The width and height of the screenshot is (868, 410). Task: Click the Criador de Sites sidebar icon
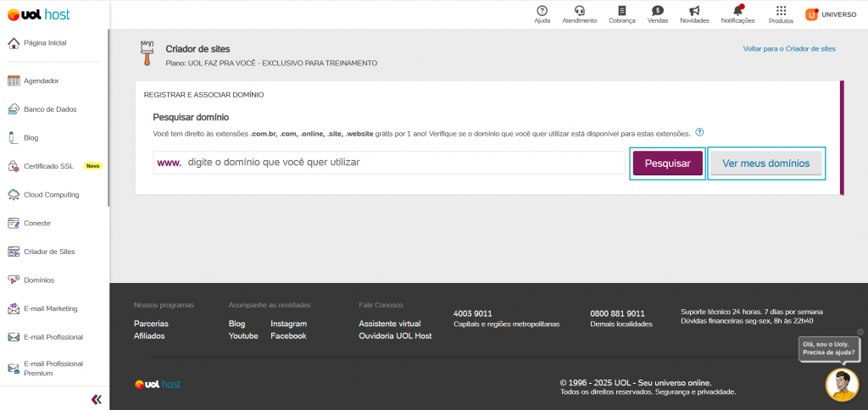click(14, 252)
